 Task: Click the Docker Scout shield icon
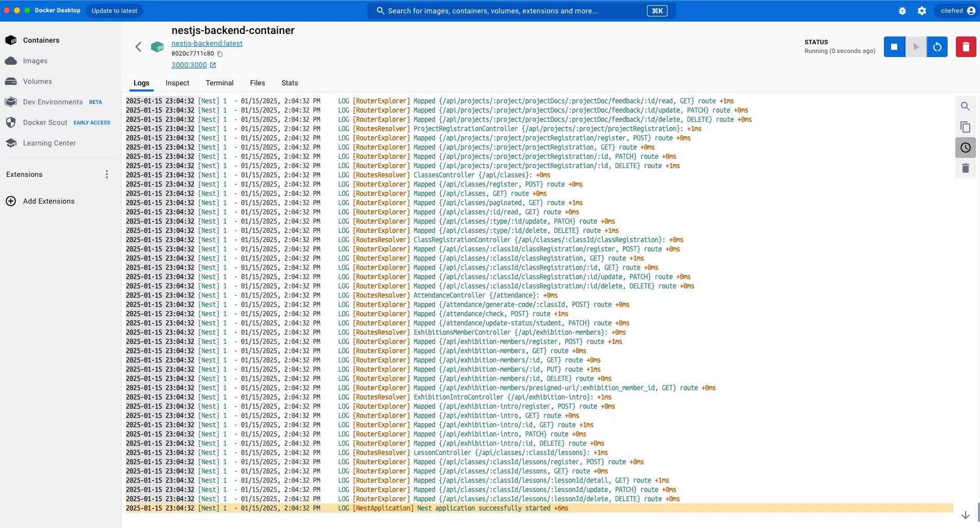click(11, 122)
